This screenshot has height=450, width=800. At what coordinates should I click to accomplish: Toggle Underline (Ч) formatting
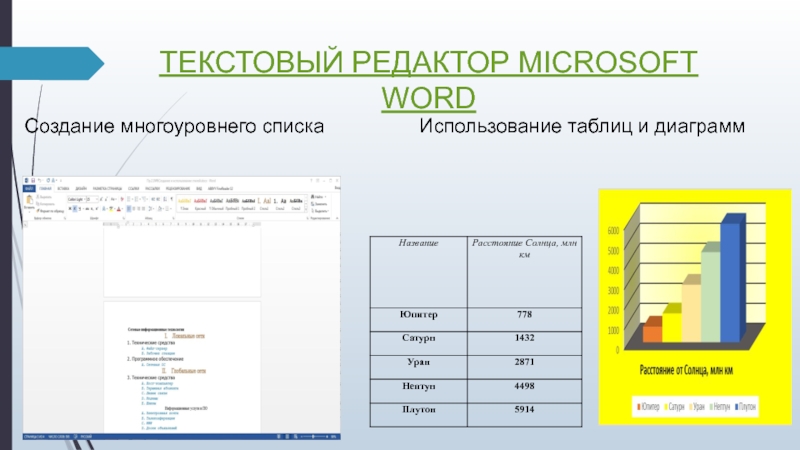point(80,209)
